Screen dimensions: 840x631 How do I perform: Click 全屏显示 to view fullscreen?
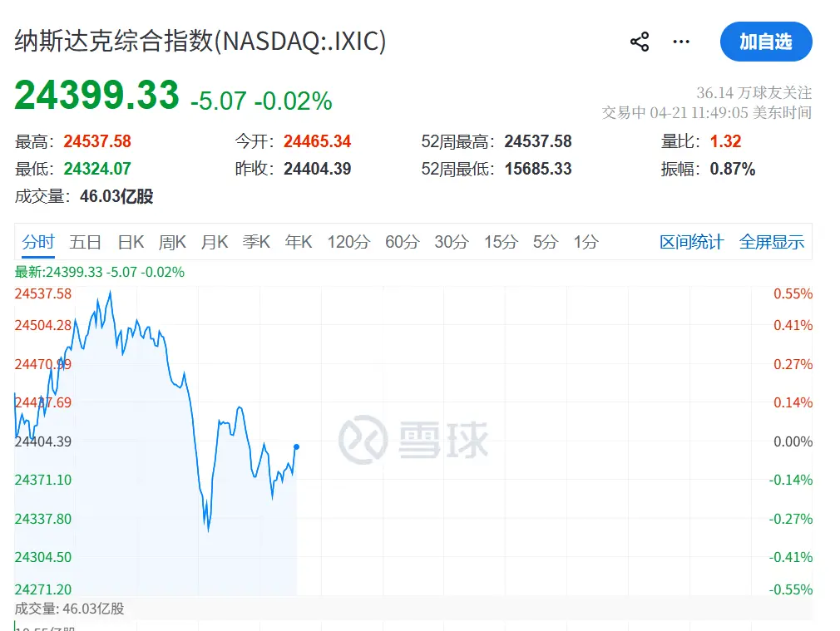(x=772, y=242)
